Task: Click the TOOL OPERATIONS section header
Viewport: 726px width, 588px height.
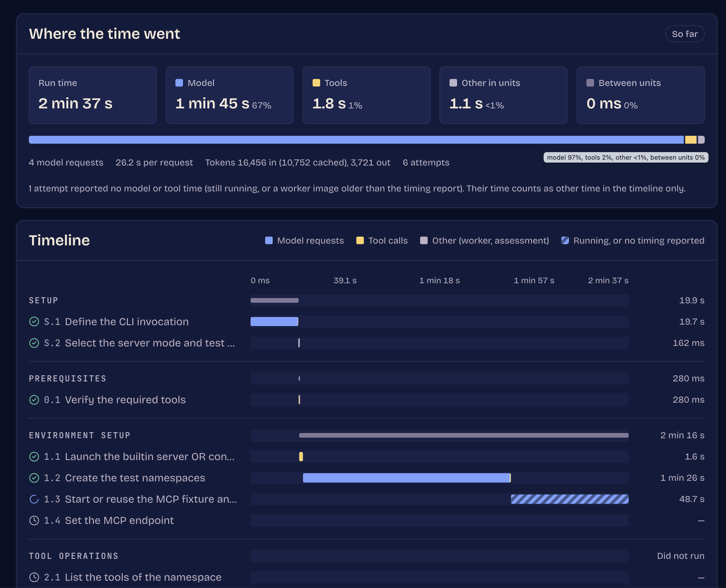Action: click(74, 556)
